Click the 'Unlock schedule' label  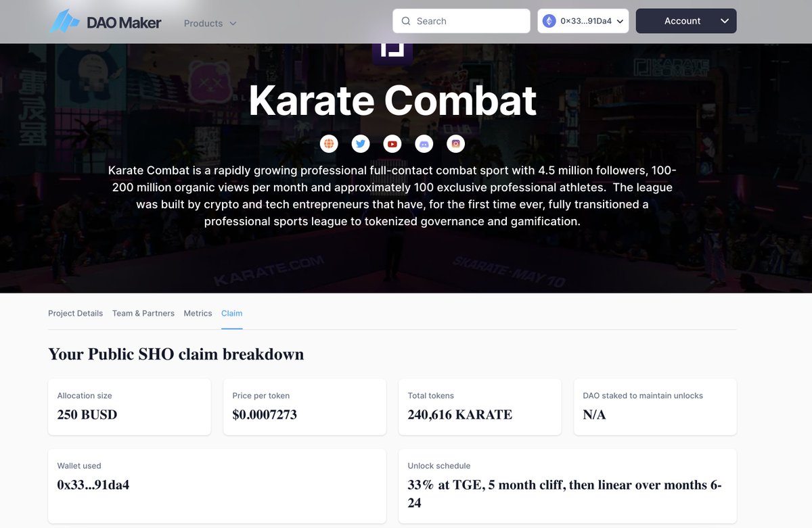pyautogui.click(x=439, y=466)
